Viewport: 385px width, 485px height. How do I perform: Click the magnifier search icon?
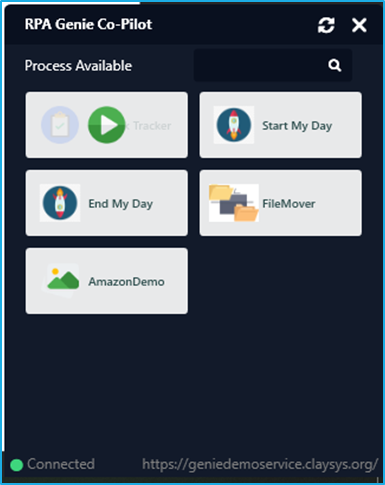click(334, 65)
